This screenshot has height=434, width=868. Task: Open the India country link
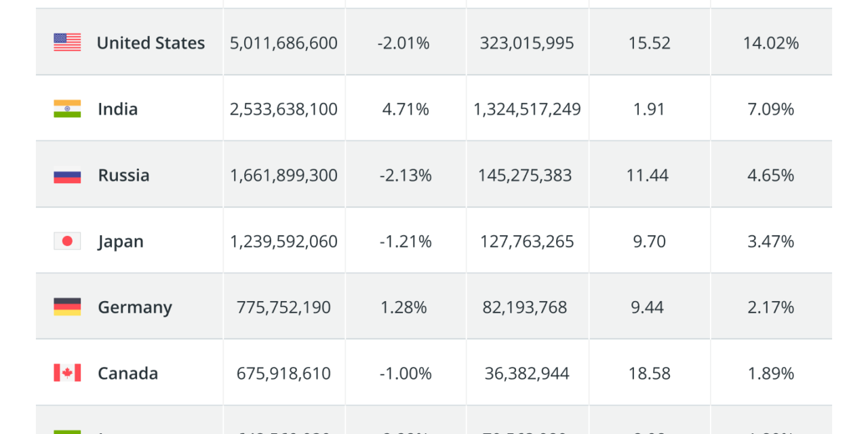point(117,109)
